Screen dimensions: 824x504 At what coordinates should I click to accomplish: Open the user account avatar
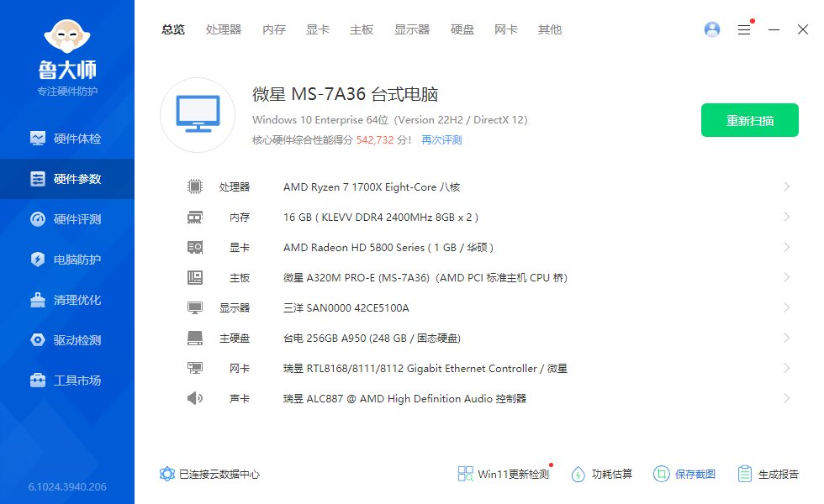coord(712,29)
